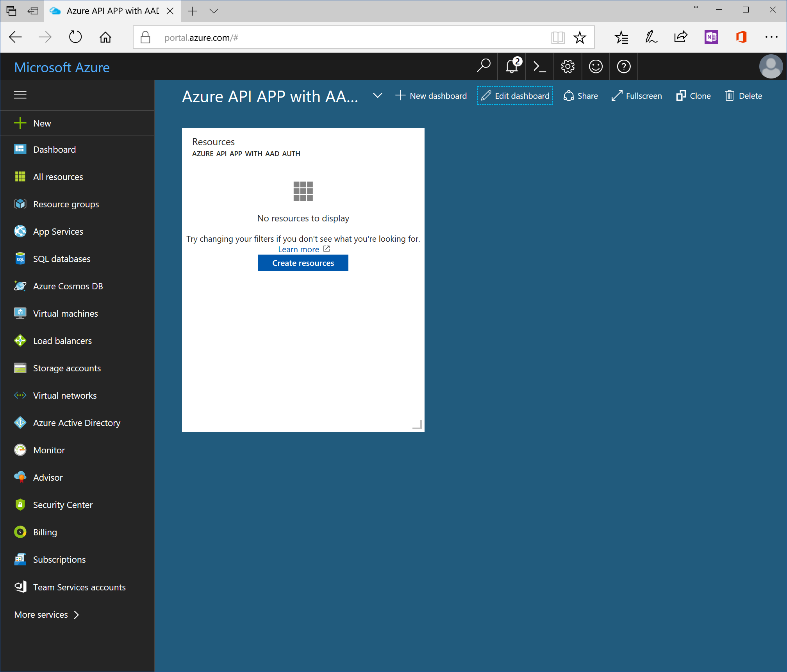Click the Create resources button
The image size is (787, 672).
pyautogui.click(x=303, y=263)
